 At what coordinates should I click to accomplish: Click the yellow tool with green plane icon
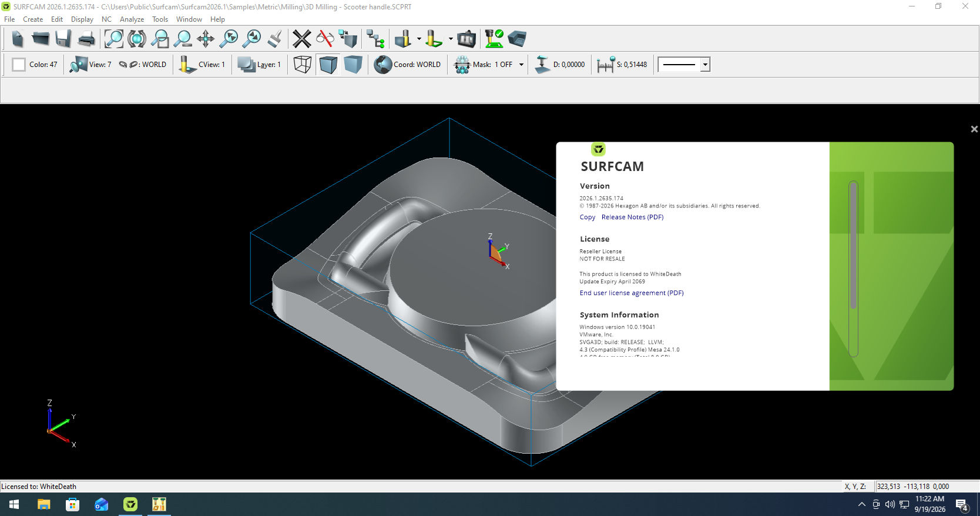tap(434, 39)
